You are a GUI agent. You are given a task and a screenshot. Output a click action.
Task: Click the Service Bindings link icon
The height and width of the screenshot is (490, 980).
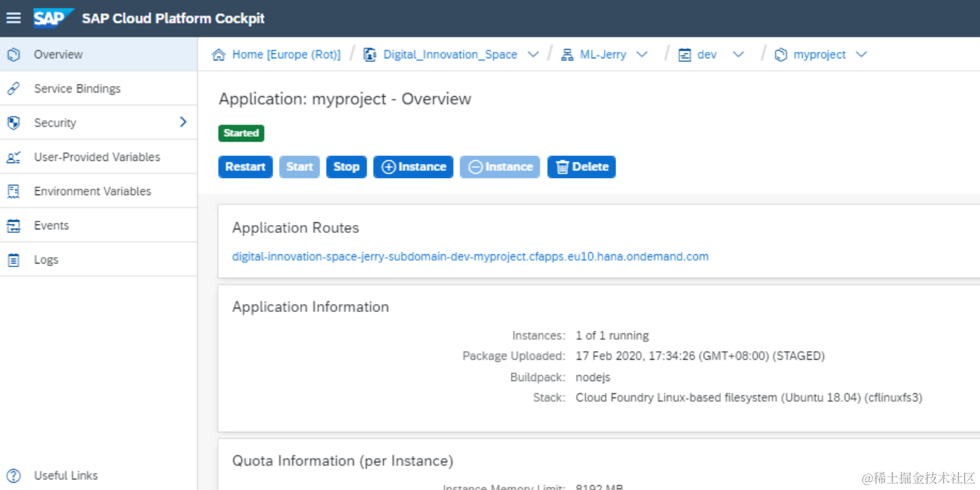tap(14, 88)
